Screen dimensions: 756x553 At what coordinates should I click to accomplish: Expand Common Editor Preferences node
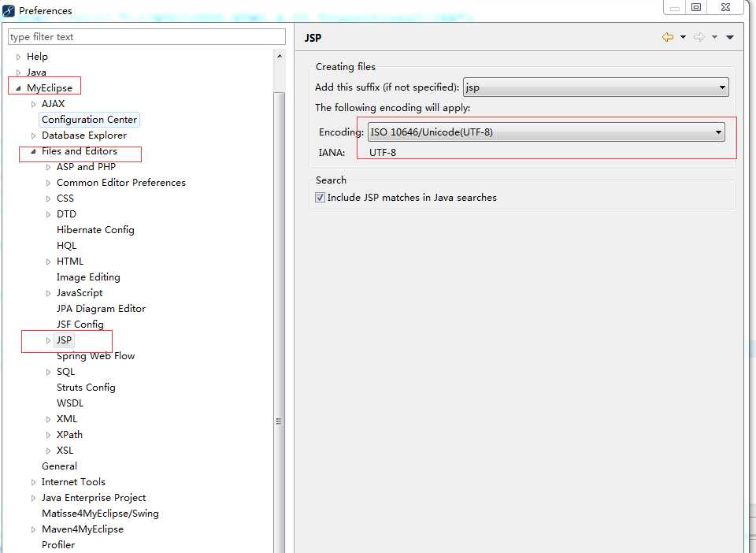[48, 184]
